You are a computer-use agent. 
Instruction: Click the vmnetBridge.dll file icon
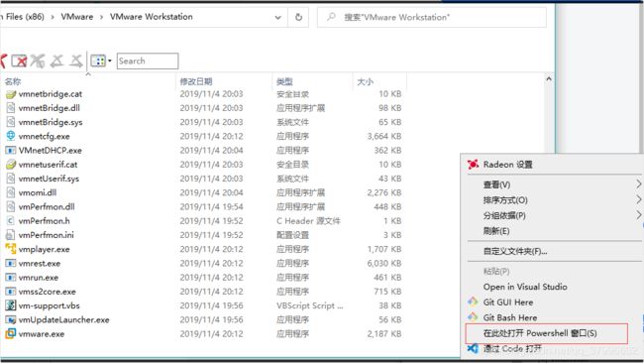(11, 108)
